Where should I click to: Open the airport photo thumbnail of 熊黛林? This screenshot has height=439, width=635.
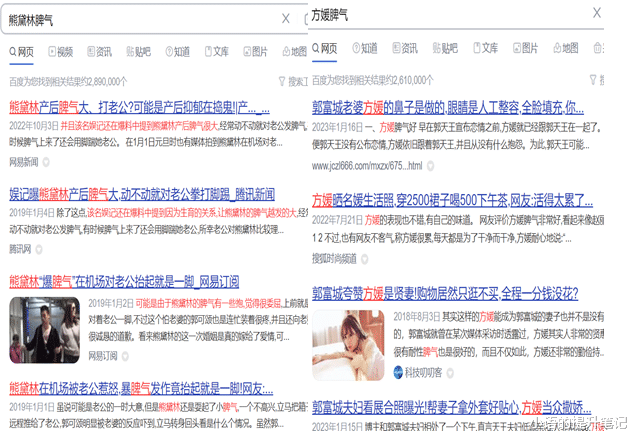pyautogui.click(x=45, y=330)
